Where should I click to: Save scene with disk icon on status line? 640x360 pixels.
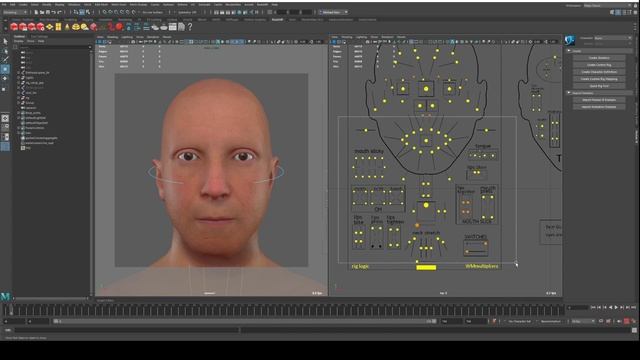pyautogui.click(x=48, y=12)
